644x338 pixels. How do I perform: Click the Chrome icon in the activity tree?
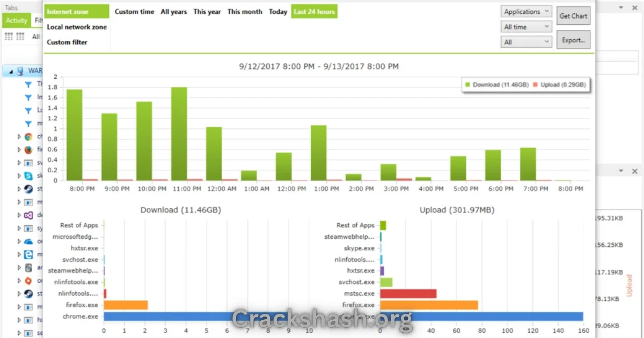(x=28, y=137)
